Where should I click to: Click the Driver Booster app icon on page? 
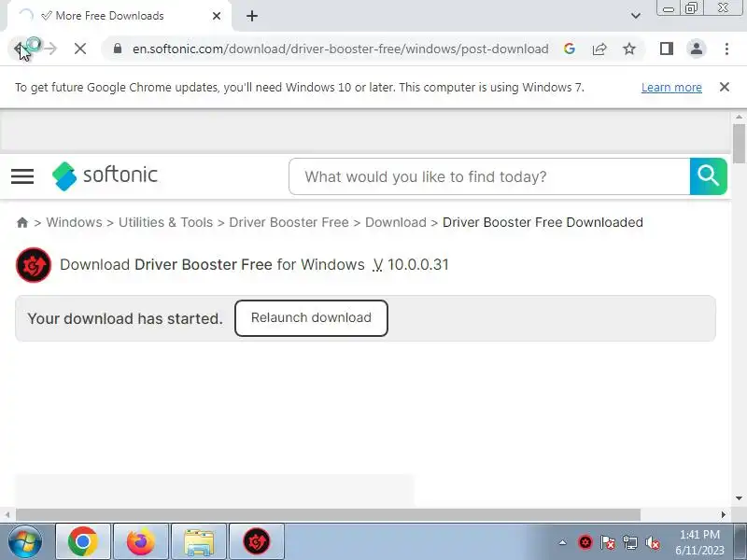tap(34, 265)
